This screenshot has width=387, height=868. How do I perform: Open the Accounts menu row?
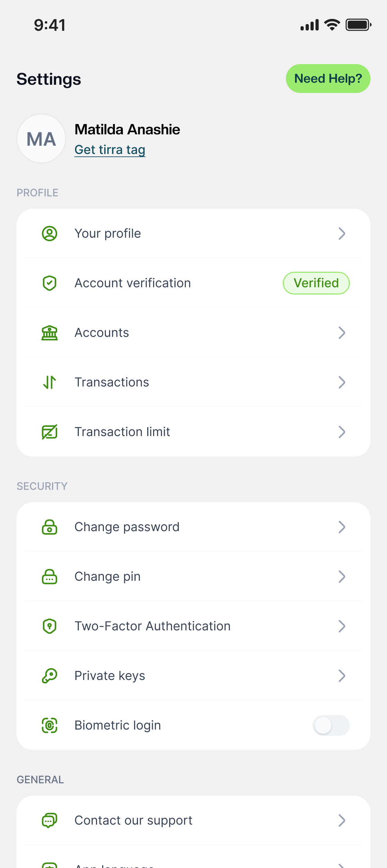tap(193, 333)
